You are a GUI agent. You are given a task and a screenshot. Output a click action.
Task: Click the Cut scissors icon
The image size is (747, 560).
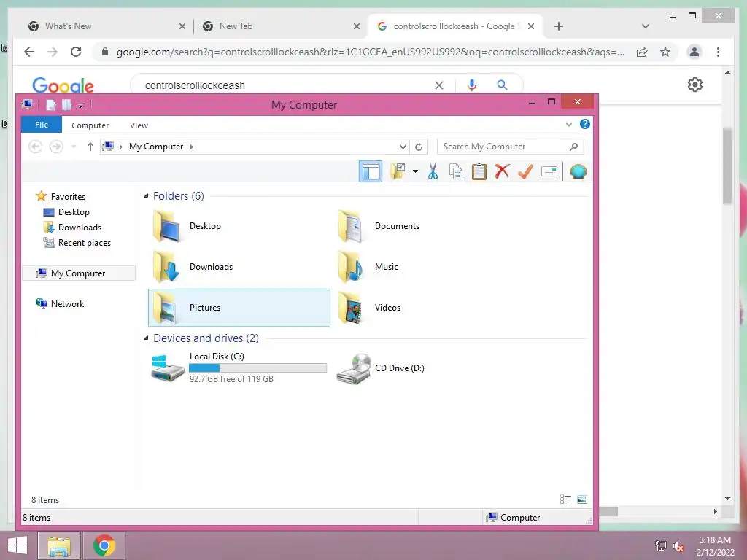coord(433,171)
